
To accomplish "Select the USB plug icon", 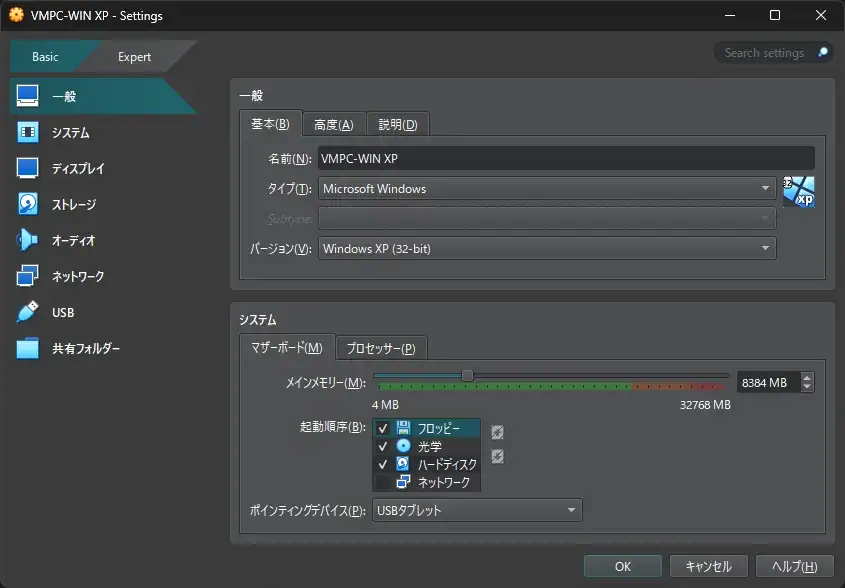I will coord(28,312).
